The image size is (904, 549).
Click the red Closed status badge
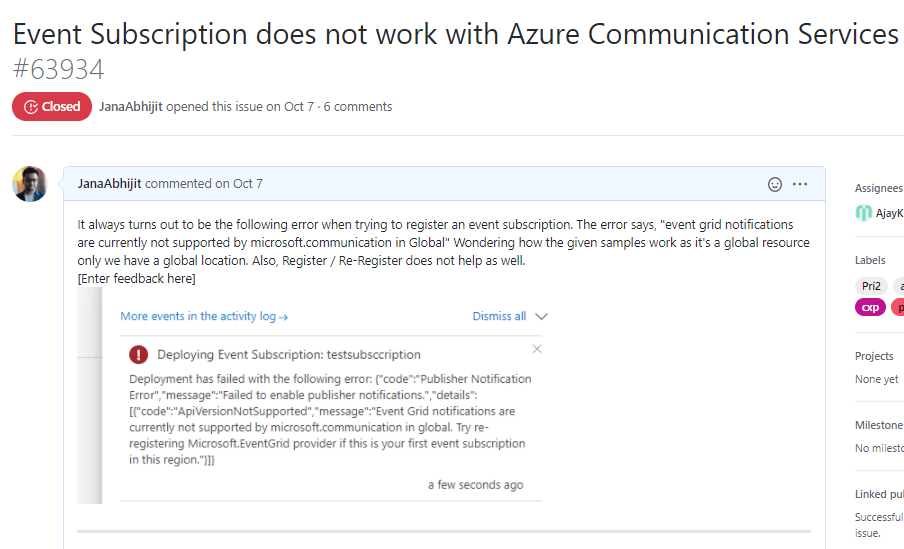(x=52, y=107)
